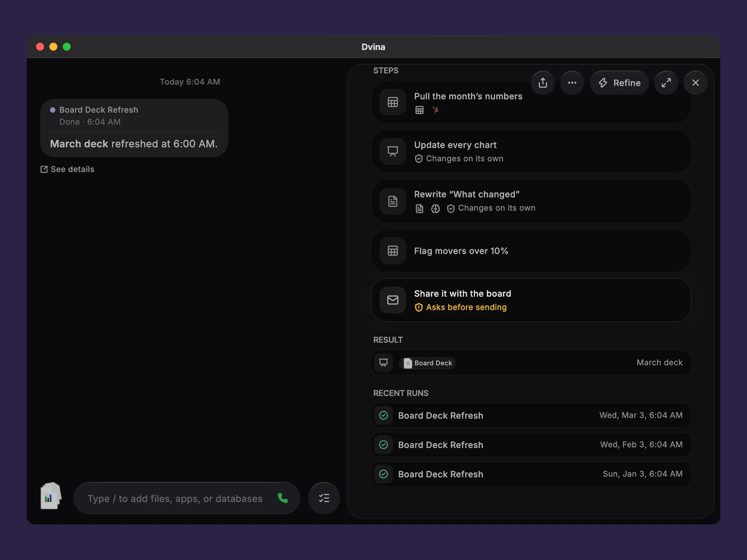Image resolution: width=747 pixels, height=560 pixels.
Task: Click the Asks before sending label
Action: click(x=466, y=307)
